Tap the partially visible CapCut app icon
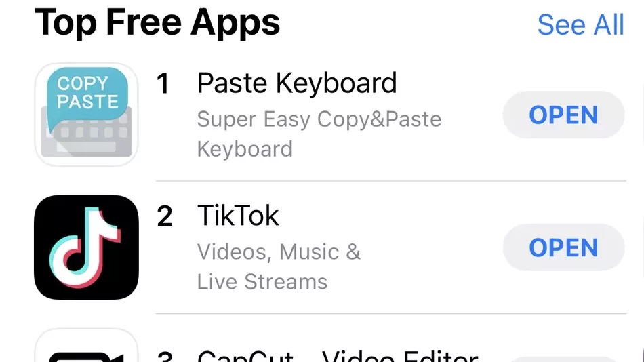The width and height of the screenshot is (644, 362). [x=86, y=349]
